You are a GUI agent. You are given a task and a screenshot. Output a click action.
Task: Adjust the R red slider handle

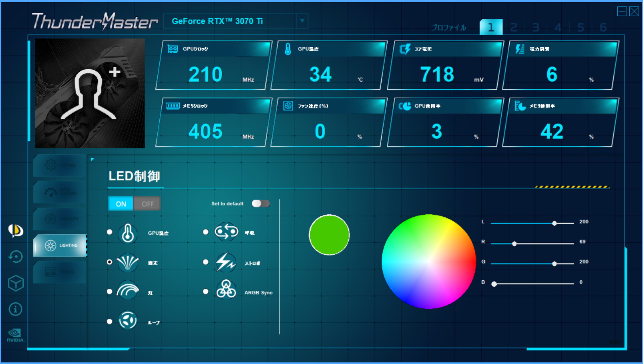pyautogui.click(x=514, y=243)
